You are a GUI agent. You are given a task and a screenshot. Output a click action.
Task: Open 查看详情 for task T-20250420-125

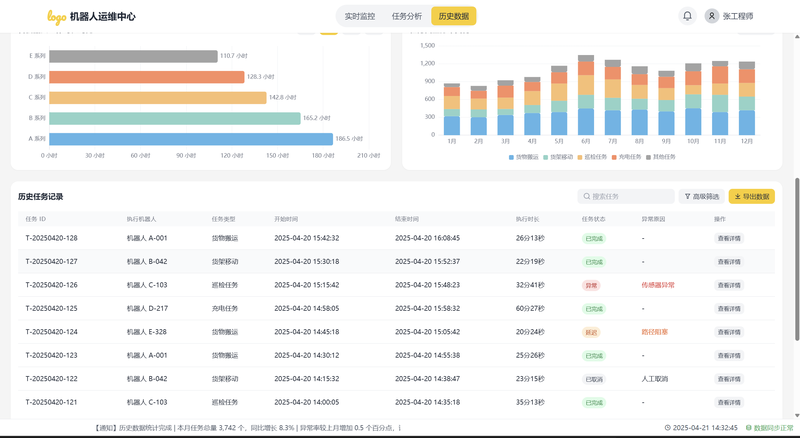(729, 309)
